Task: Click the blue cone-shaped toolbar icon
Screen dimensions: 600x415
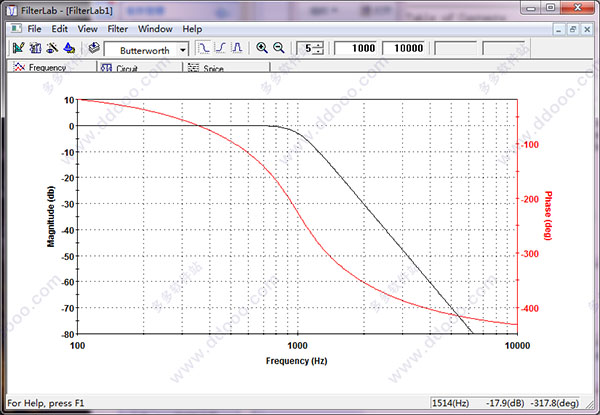Action: click(69, 48)
